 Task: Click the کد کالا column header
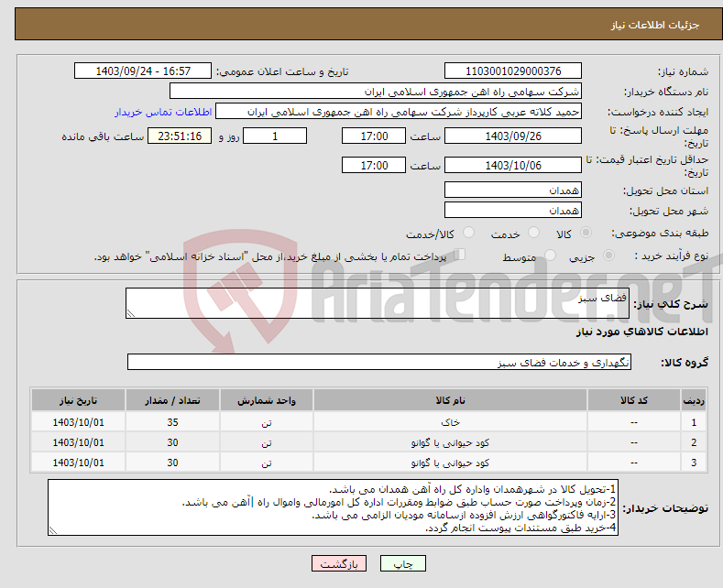click(633, 400)
